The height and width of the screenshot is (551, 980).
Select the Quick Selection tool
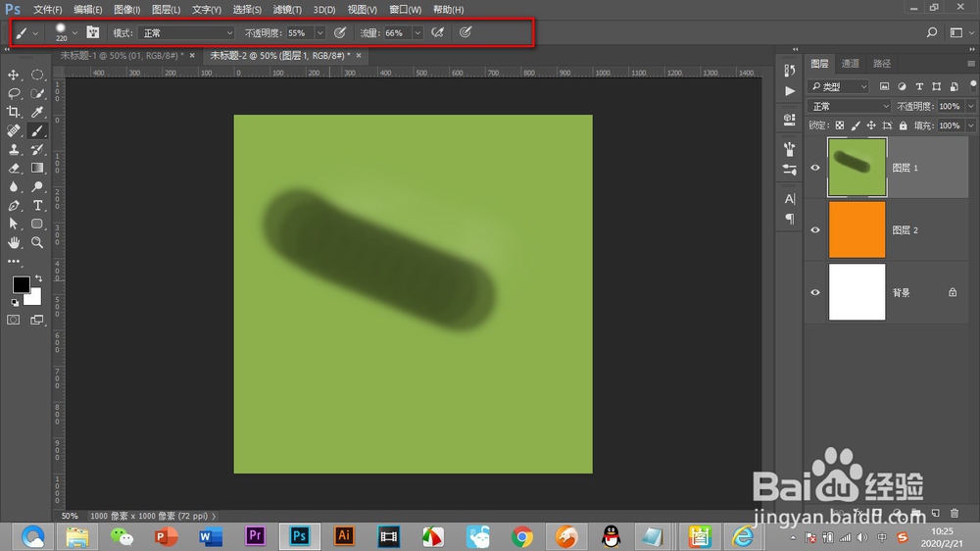click(x=37, y=94)
